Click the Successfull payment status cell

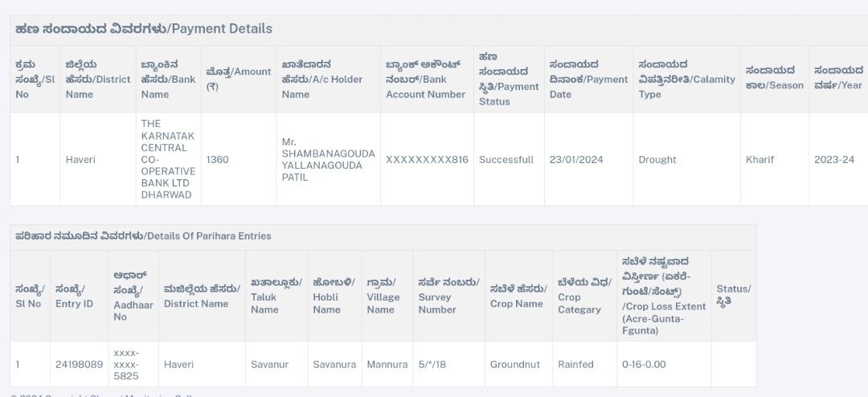506,159
